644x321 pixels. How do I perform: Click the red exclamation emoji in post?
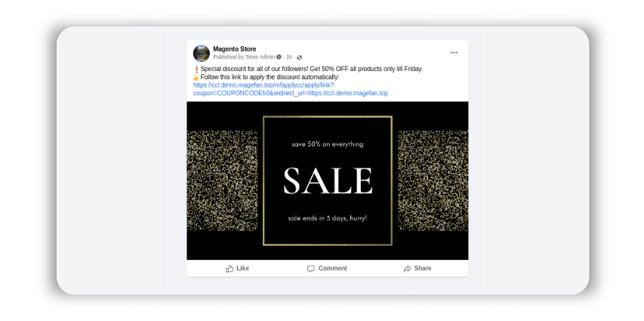coord(196,69)
